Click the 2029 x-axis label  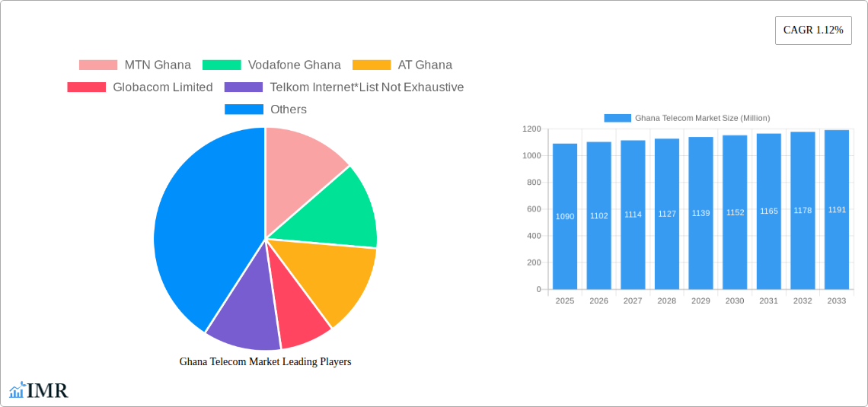tap(700, 300)
